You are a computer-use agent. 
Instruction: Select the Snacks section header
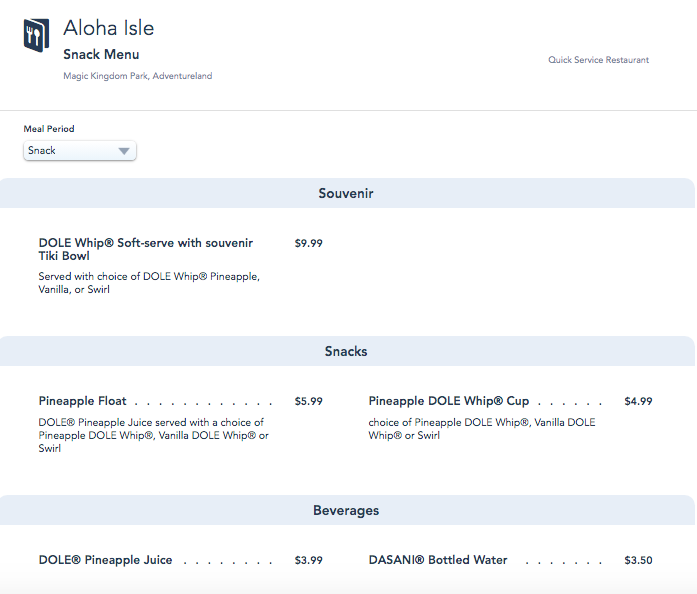pos(346,351)
